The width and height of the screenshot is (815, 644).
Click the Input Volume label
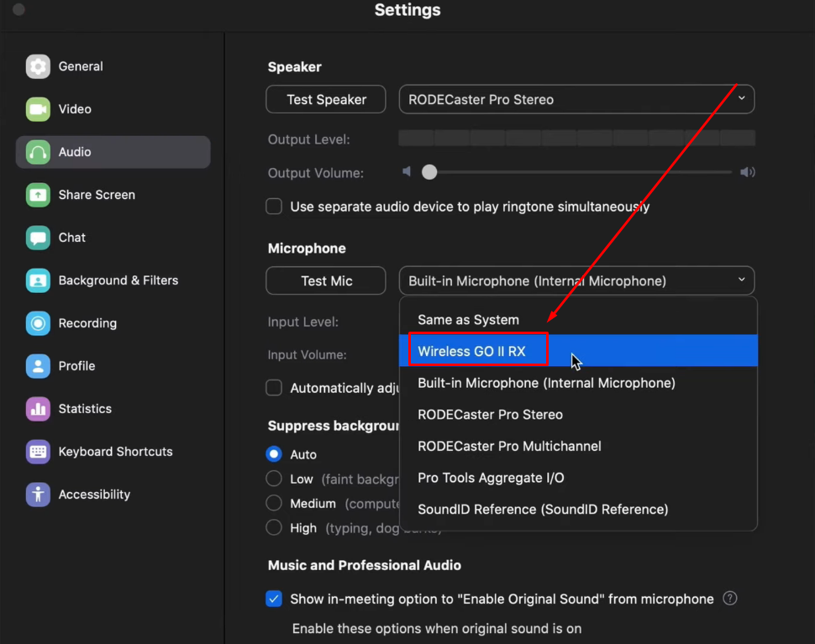point(308,354)
